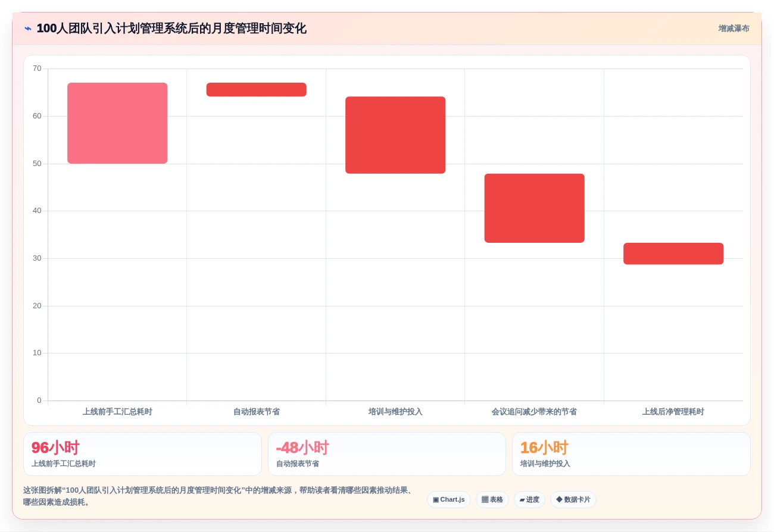Open the 16小时 data card
The width and height of the screenshot is (774, 532).
click(631, 454)
